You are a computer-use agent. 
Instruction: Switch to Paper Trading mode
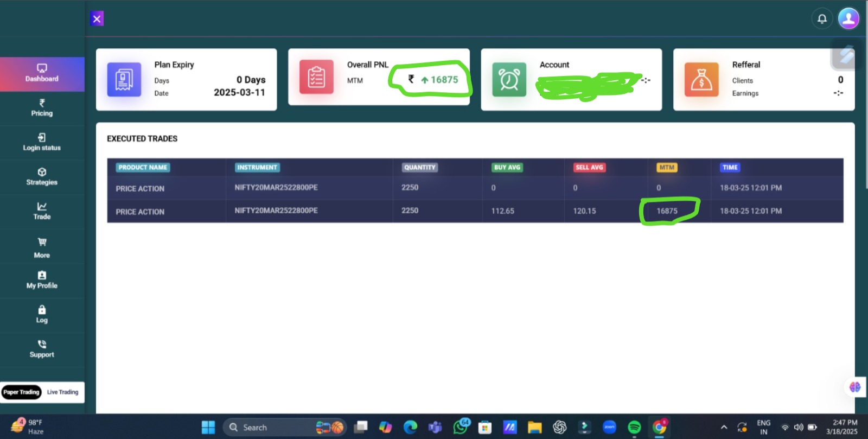(x=22, y=392)
